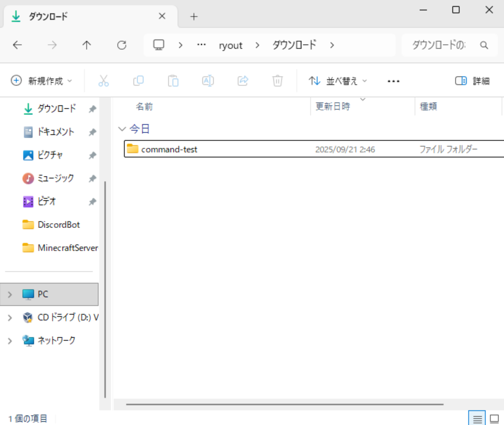Screen dimensions: 504x425
Task: Click the Delete trash can icon
Action: [277, 81]
